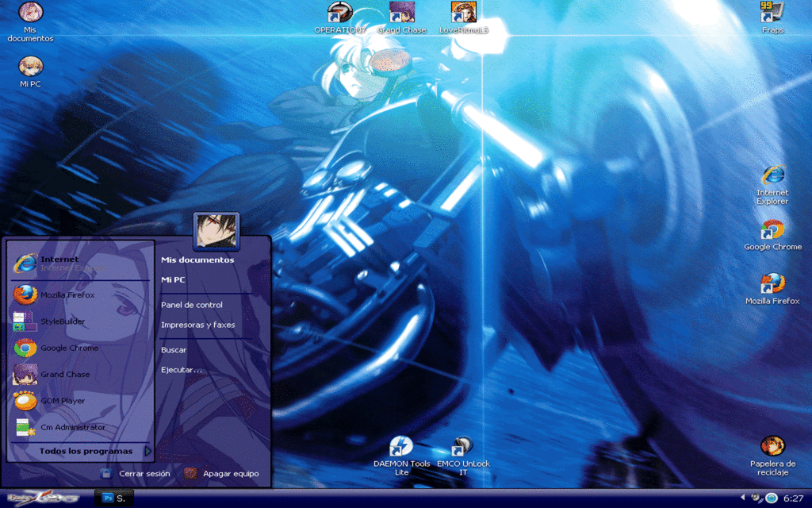The image size is (812, 508).
Task: Open Impresoras y faxes
Action: (197, 325)
